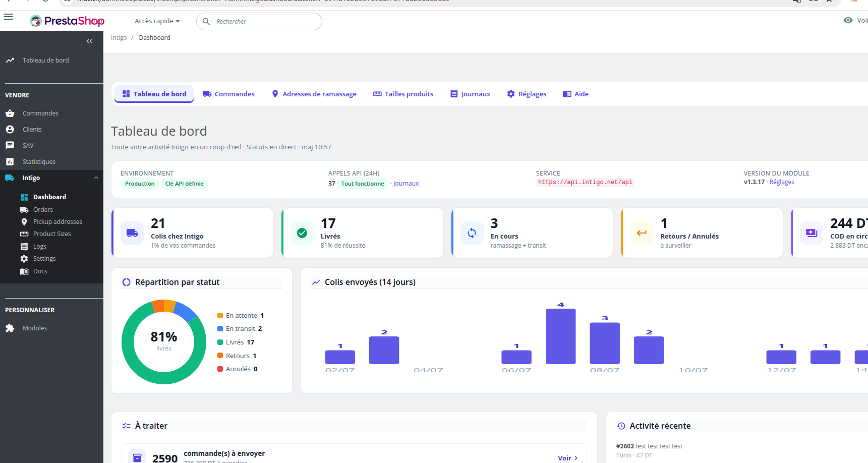Image resolution: width=868 pixels, height=463 pixels.
Task: Open the Journaux tab
Action: click(x=470, y=94)
